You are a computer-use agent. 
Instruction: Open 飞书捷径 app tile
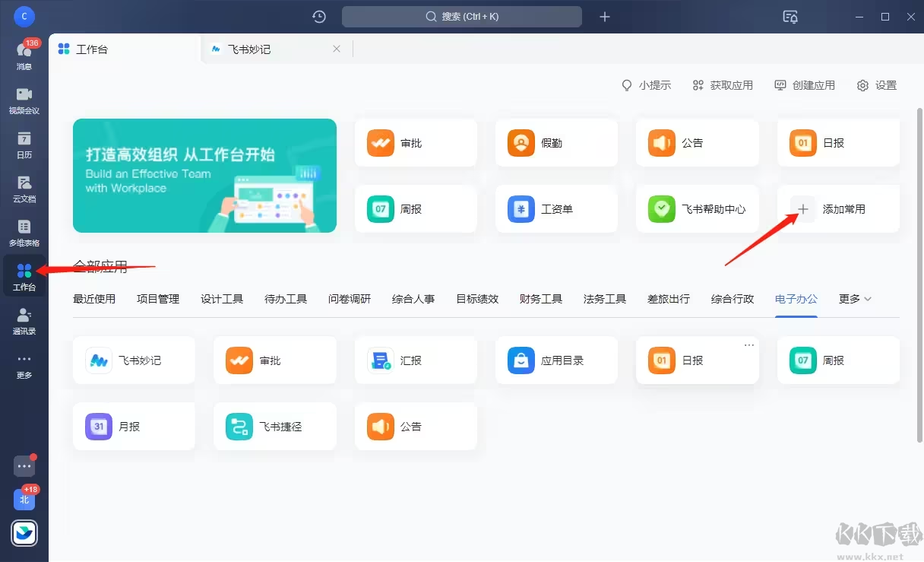[x=275, y=427]
